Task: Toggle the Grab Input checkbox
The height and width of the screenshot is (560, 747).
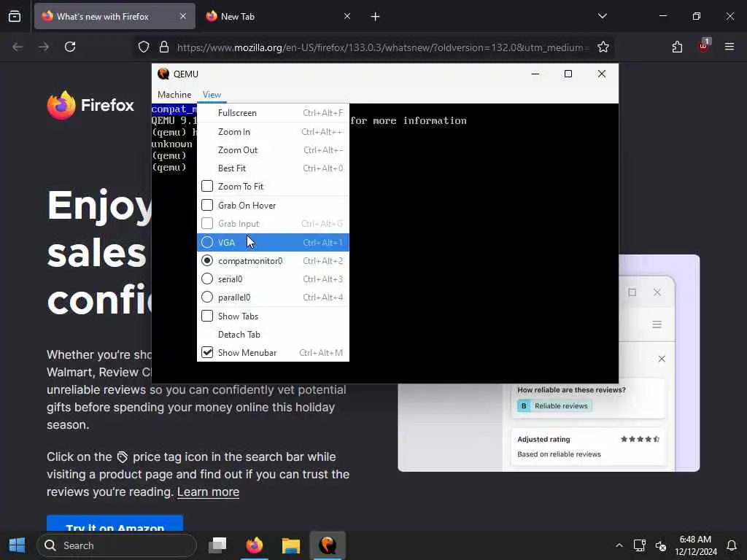Action: tap(207, 223)
